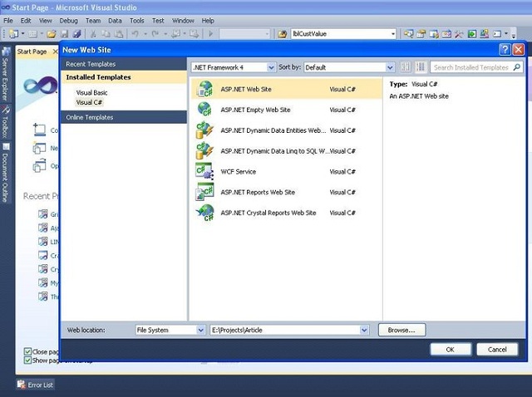Click the Browse... button
The width and height of the screenshot is (532, 397).
pos(401,330)
